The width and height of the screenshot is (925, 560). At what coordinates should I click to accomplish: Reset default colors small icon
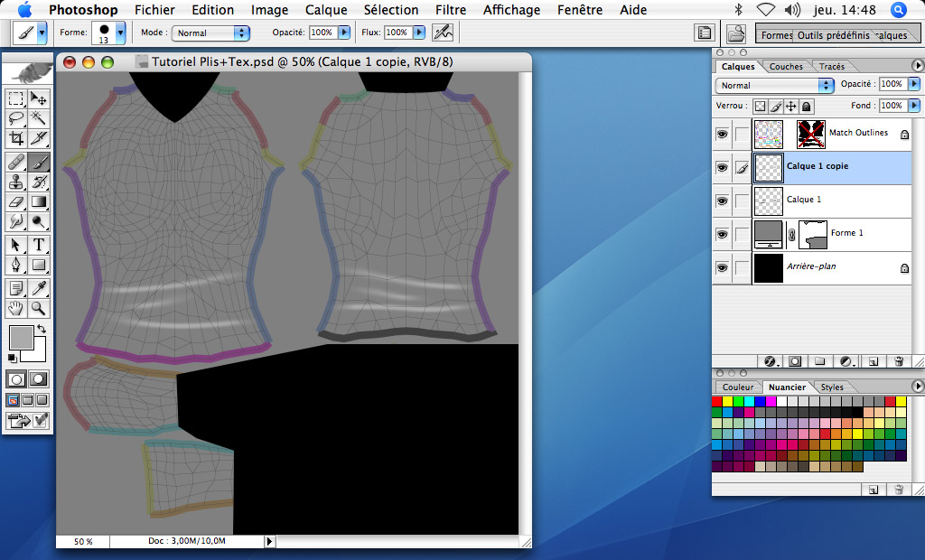tap(13, 358)
